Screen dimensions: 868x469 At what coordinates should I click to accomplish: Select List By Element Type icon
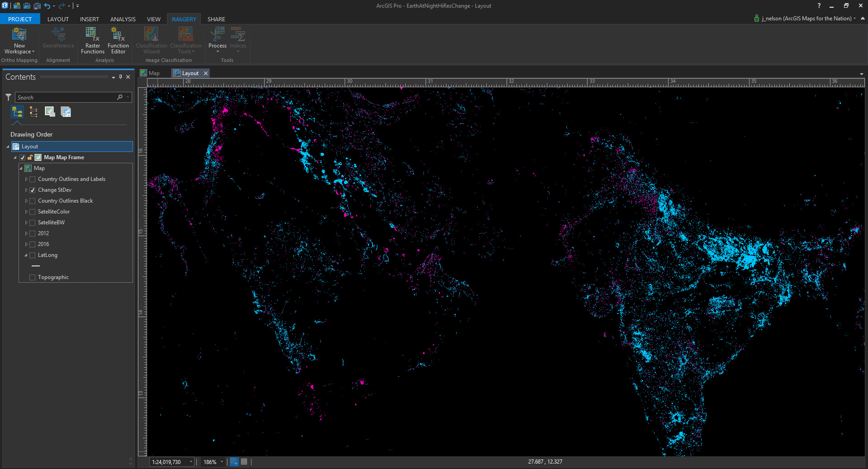(33, 112)
